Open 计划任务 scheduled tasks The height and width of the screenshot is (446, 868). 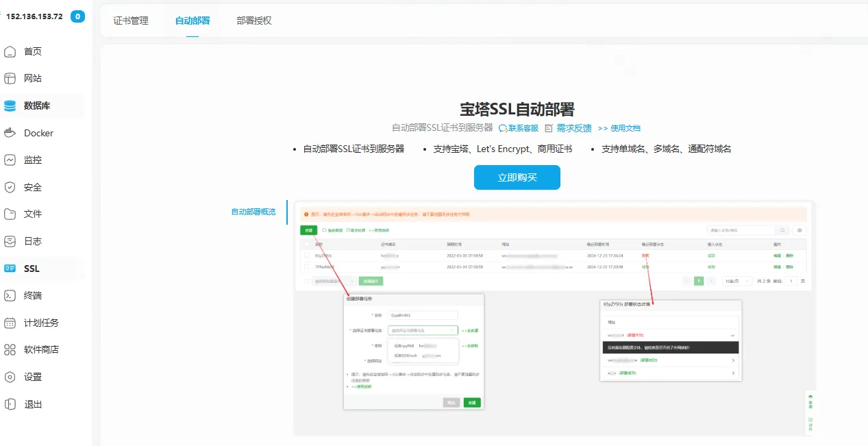[x=41, y=323]
